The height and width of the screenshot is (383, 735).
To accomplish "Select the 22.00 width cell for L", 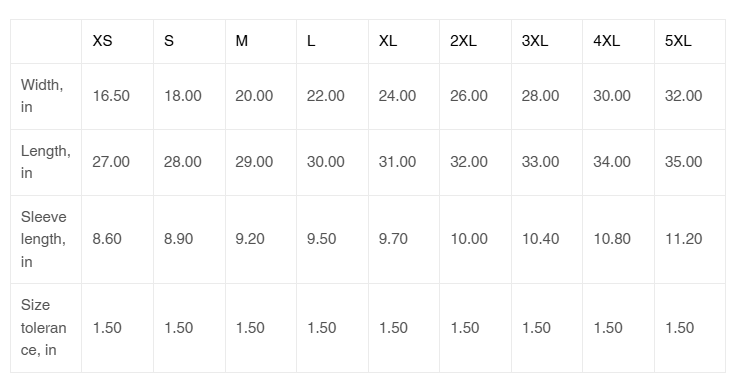I will [332, 96].
